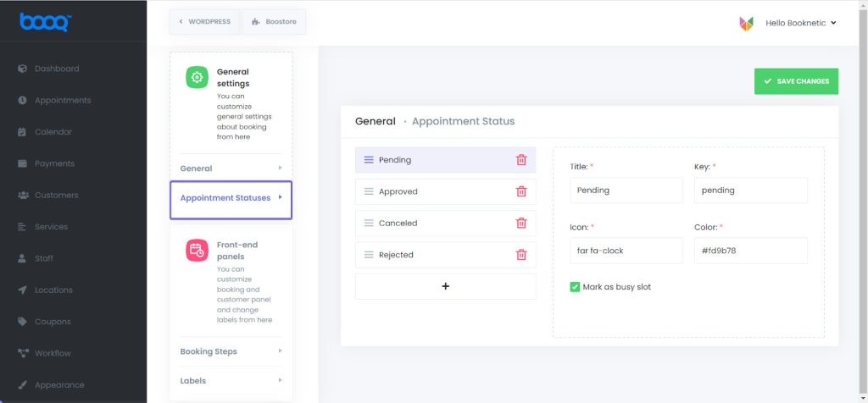Click trash icon next to Approved status
Viewport: 868px width, 403px height.
click(521, 191)
